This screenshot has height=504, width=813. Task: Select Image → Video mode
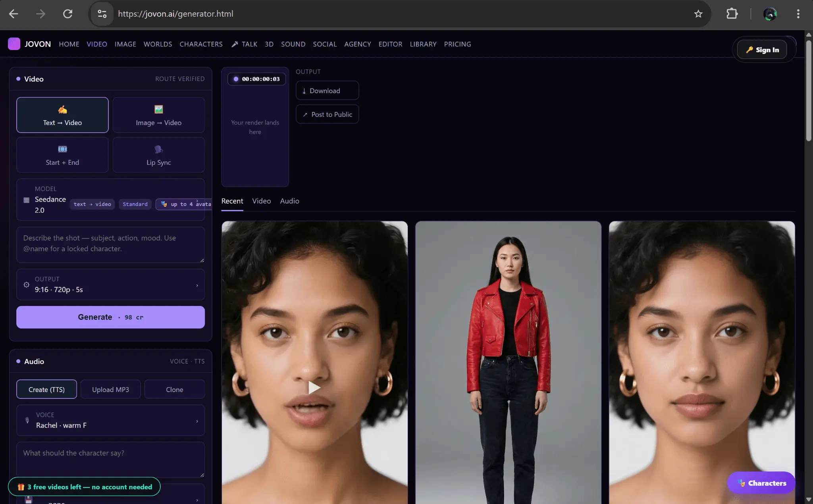[159, 115]
